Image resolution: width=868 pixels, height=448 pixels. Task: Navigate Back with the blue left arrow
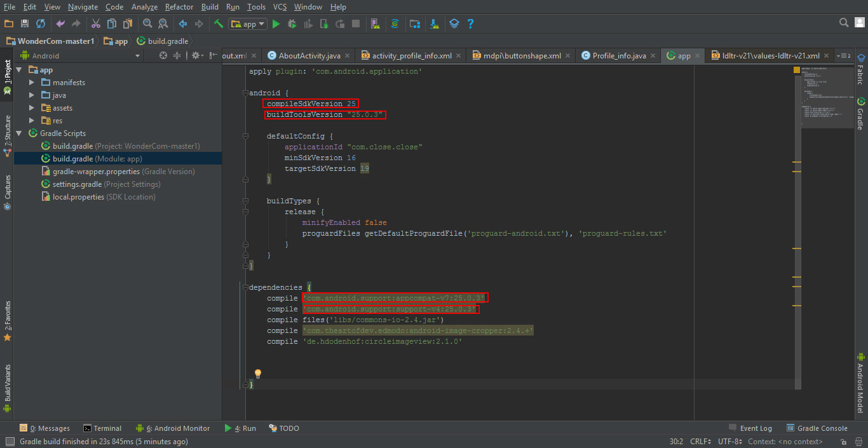coord(183,24)
